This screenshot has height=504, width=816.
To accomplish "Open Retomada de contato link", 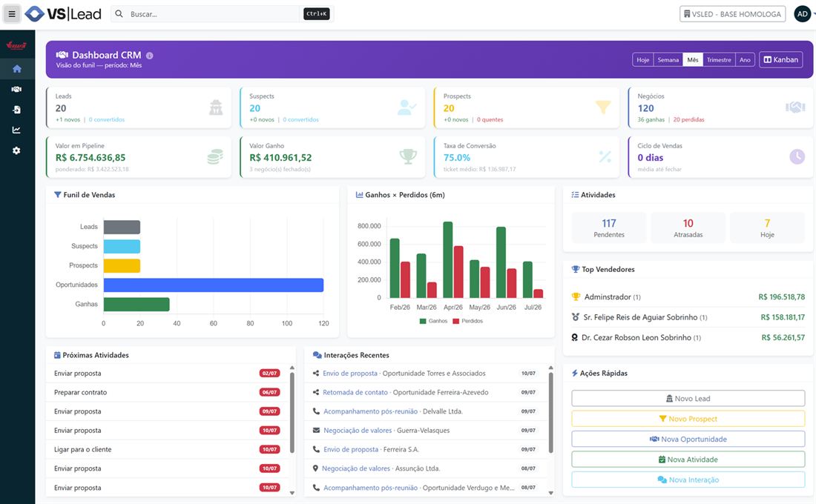I will point(355,392).
